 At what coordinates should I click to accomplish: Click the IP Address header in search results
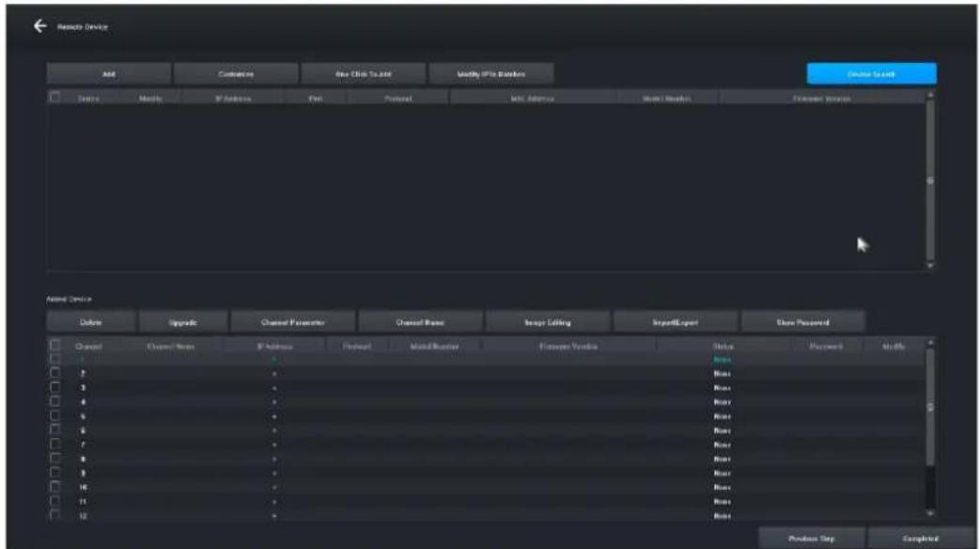(x=233, y=98)
